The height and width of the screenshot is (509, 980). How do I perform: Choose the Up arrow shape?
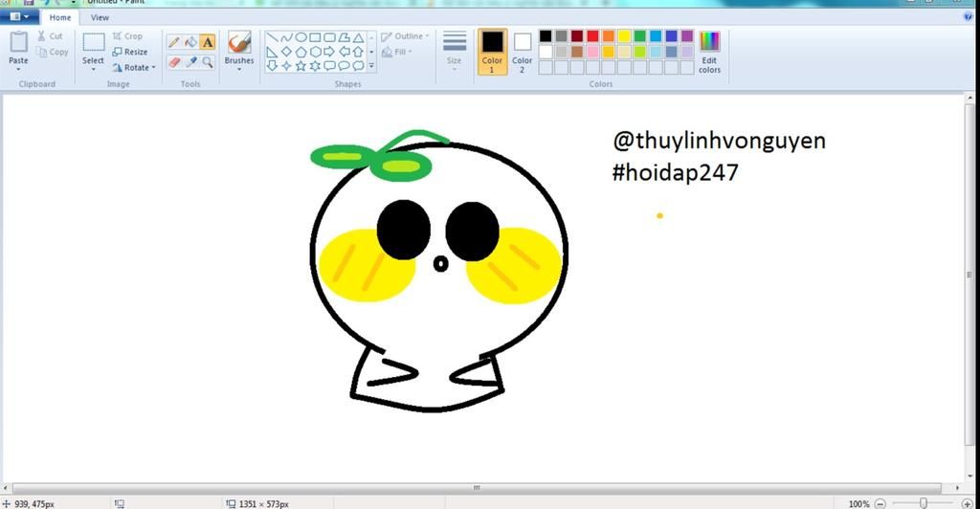pos(358,52)
